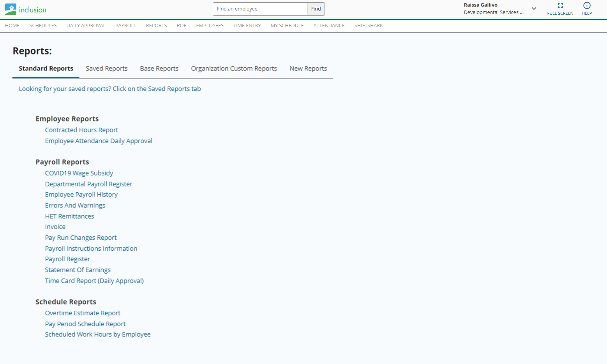Open Employee Payroll History report

pyautogui.click(x=81, y=195)
